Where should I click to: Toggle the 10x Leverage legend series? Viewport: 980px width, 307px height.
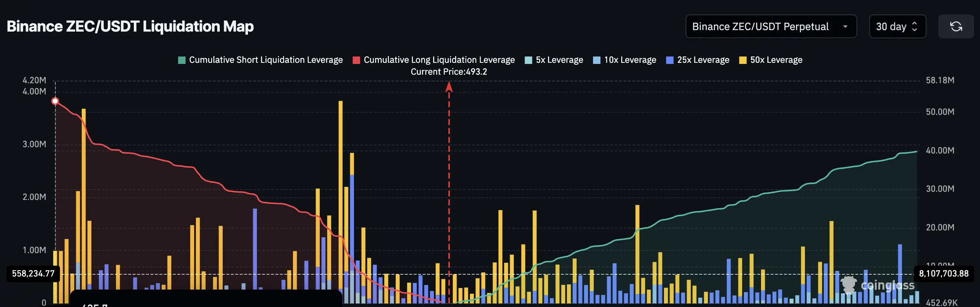625,60
